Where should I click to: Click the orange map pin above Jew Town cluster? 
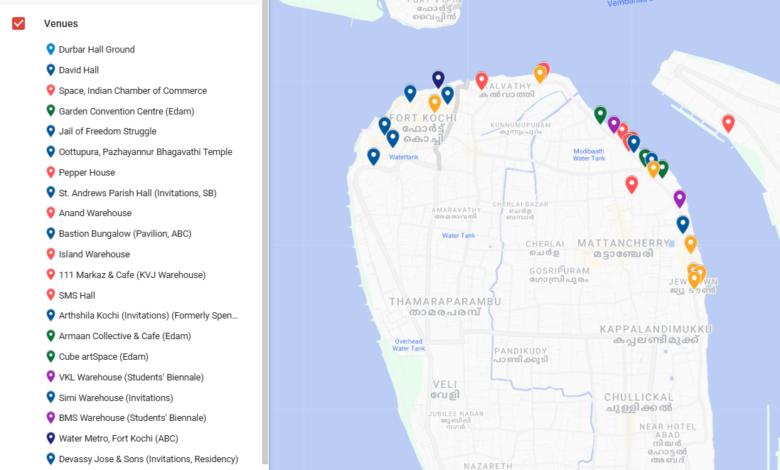[690, 244]
